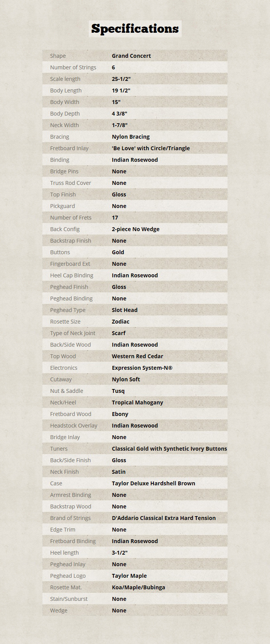This screenshot has width=270, height=644.
Task: Select D'Addario Classical Extra Hard Tension text
Action: (x=164, y=518)
